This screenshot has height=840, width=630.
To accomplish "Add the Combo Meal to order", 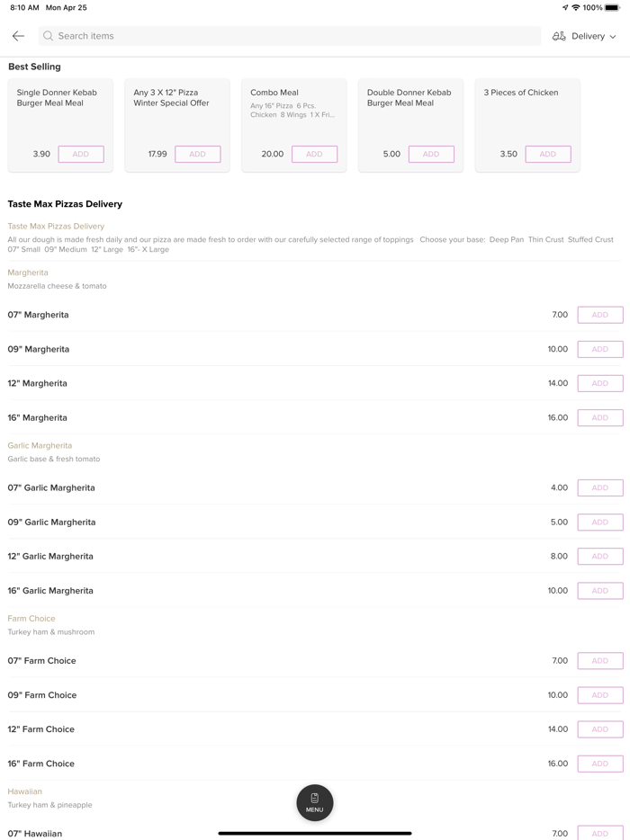I will coord(314,154).
